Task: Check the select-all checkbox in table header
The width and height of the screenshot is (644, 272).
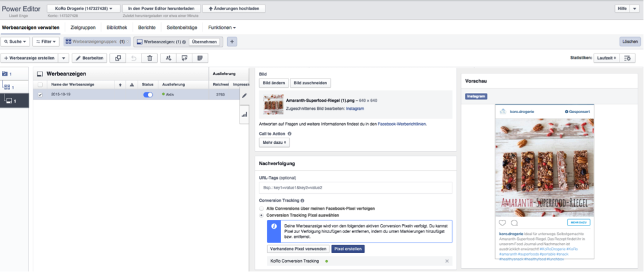Action: click(x=40, y=85)
